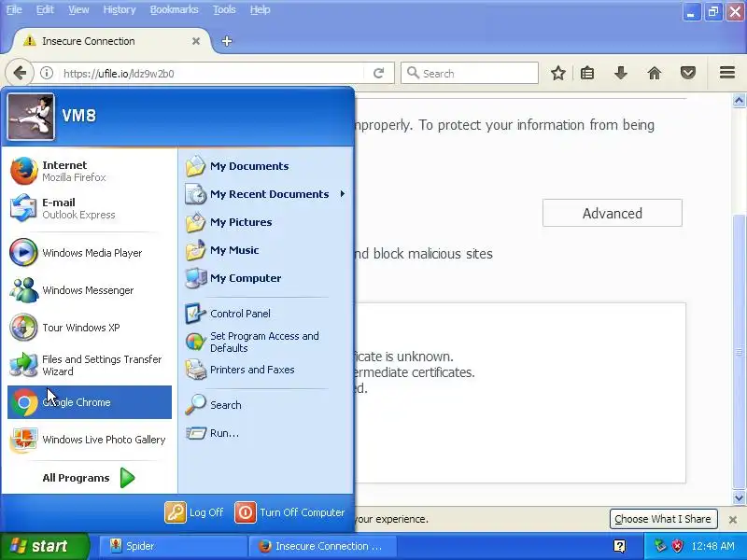Open Mozilla Firefox from Start menu
The image size is (747, 560).
[x=90, y=171]
